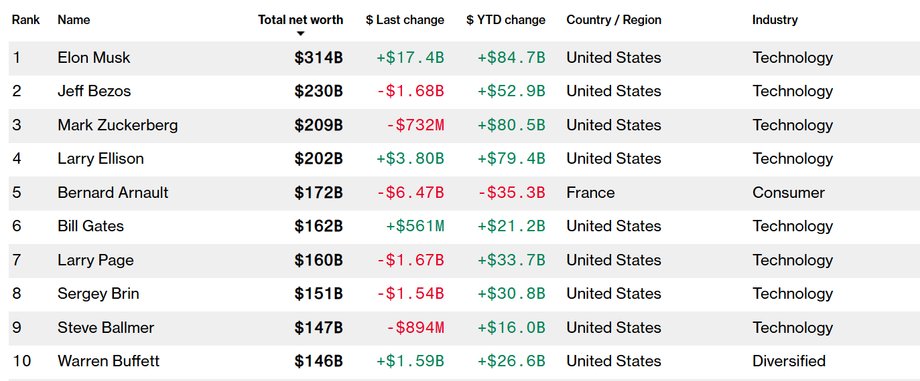Open Elon Musk's profile link

[94, 58]
